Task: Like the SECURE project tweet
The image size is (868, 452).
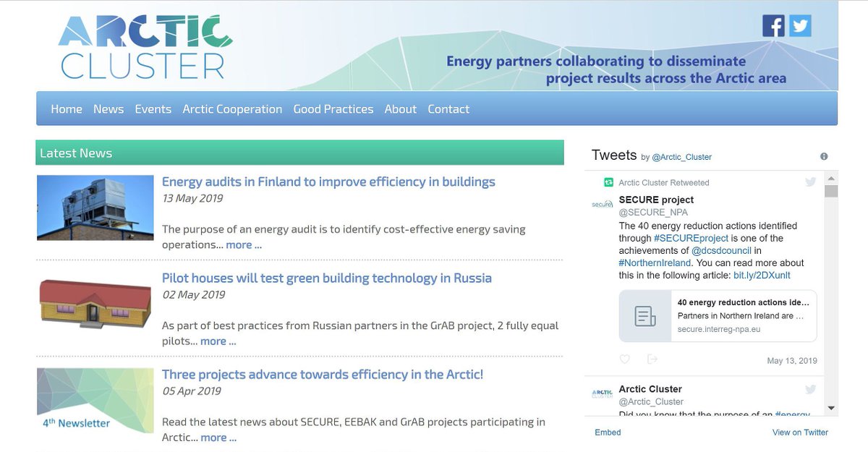Action: tap(625, 359)
